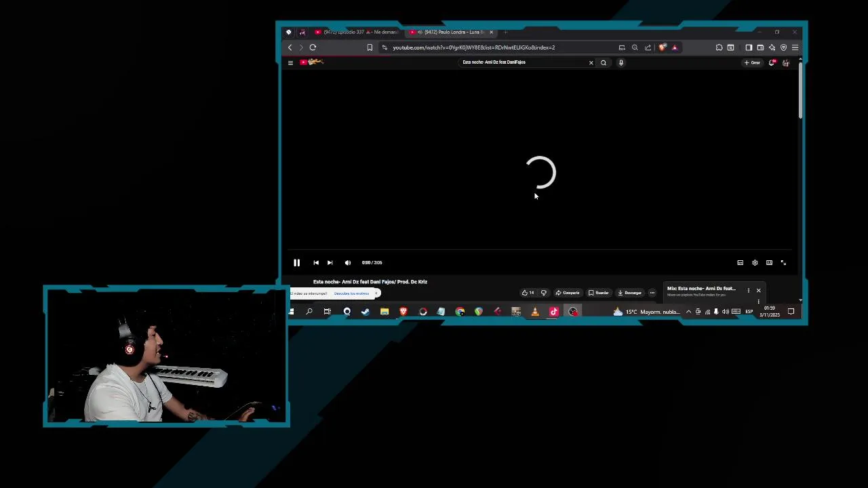Open VLC media player from taskbar
Image resolution: width=868 pixels, height=488 pixels.
click(x=535, y=312)
